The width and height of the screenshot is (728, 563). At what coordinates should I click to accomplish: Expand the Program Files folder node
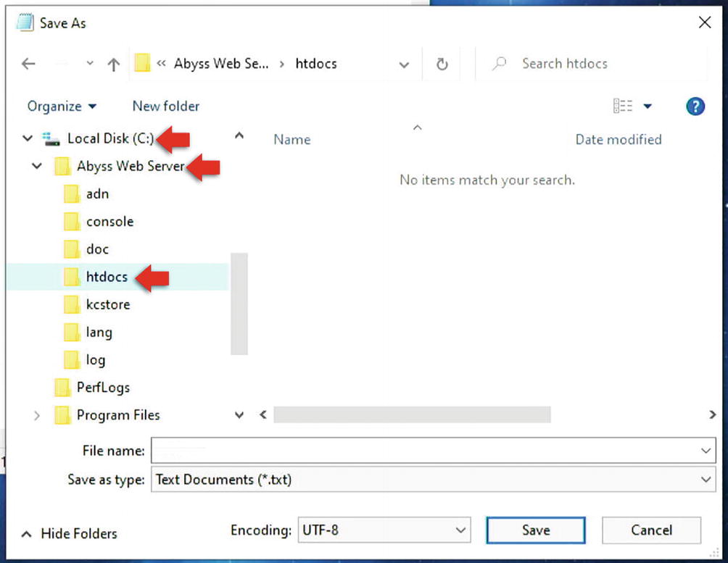coord(37,415)
